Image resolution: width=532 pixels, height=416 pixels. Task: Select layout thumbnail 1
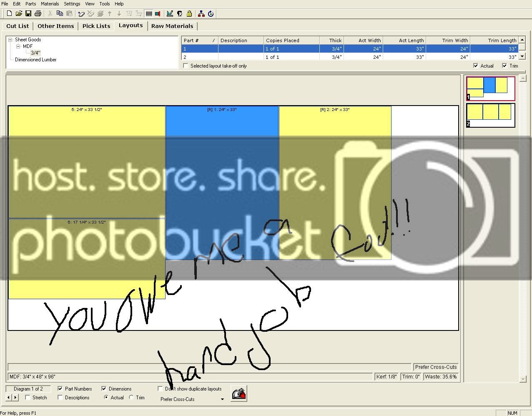[x=490, y=88]
